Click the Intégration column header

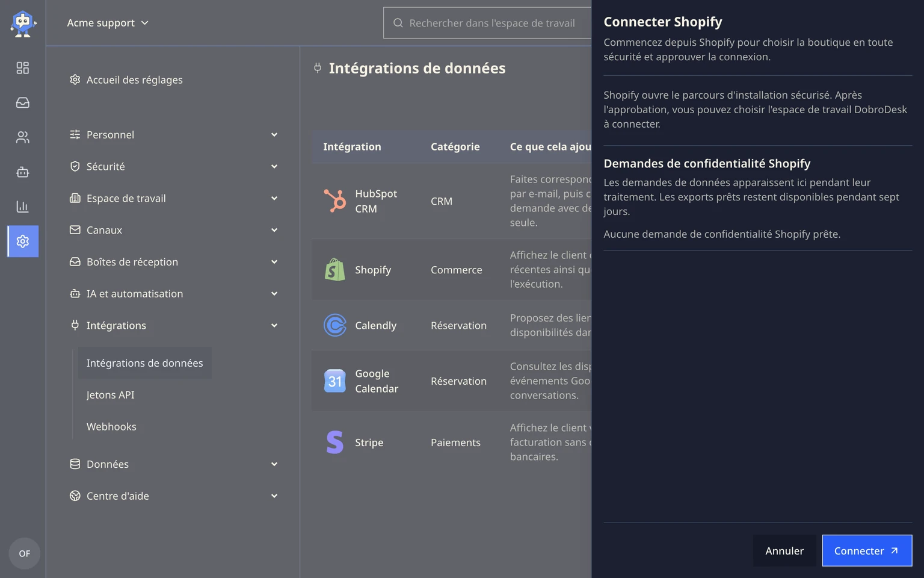pyautogui.click(x=352, y=146)
